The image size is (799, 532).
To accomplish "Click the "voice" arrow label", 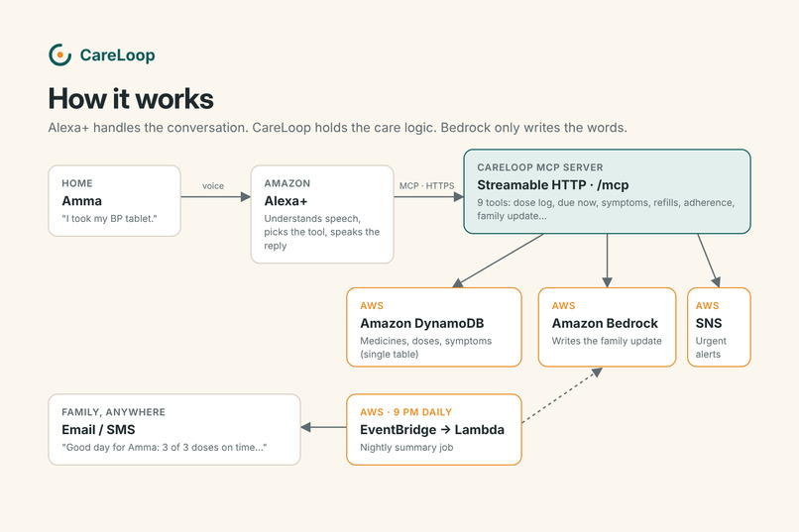I will point(213,186).
